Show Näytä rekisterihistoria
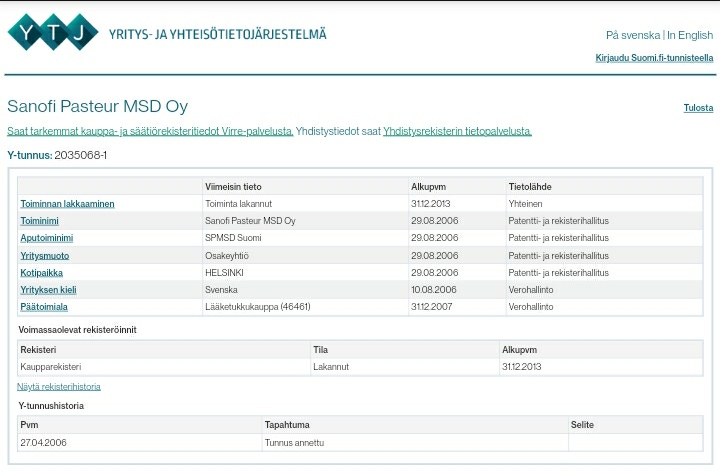Image resolution: width=720 pixels, height=473 pixels. (59, 387)
